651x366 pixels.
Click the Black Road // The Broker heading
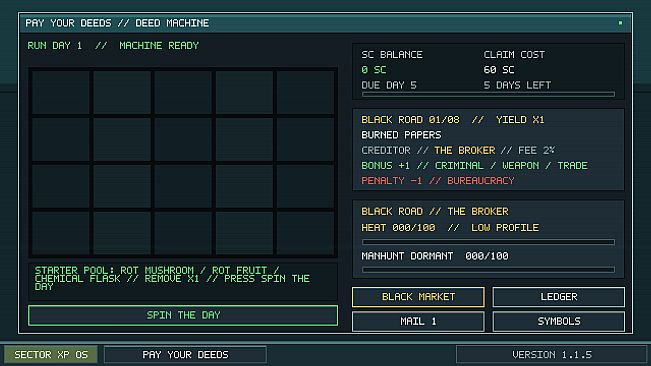coord(435,212)
